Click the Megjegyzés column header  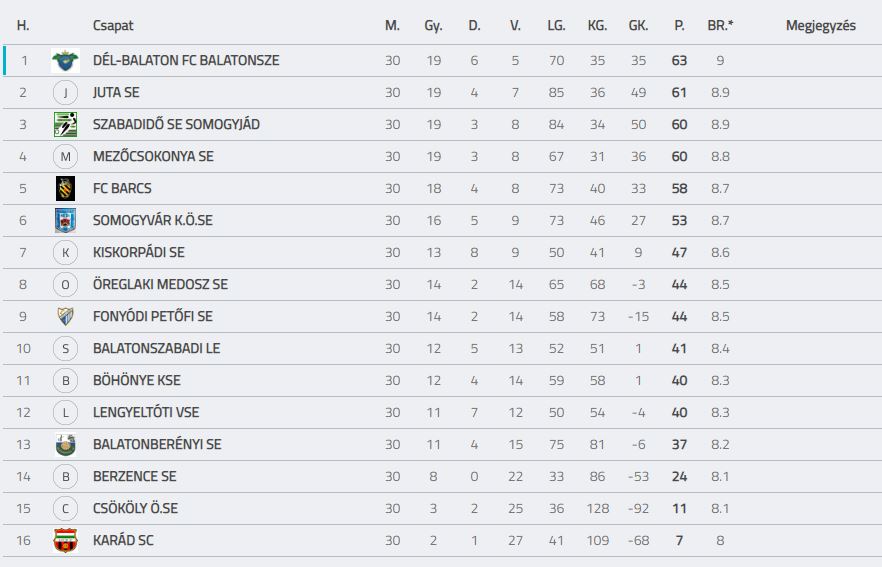tap(821, 25)
